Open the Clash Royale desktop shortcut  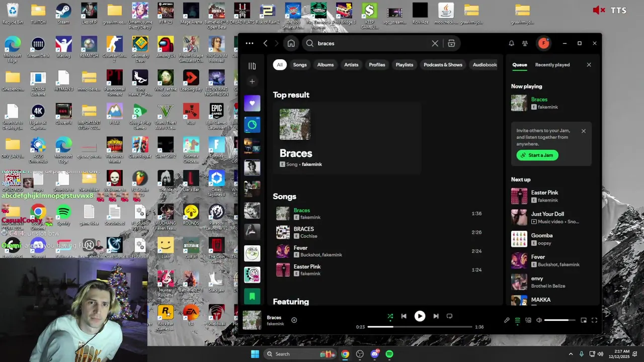click(x=140, y=147)
